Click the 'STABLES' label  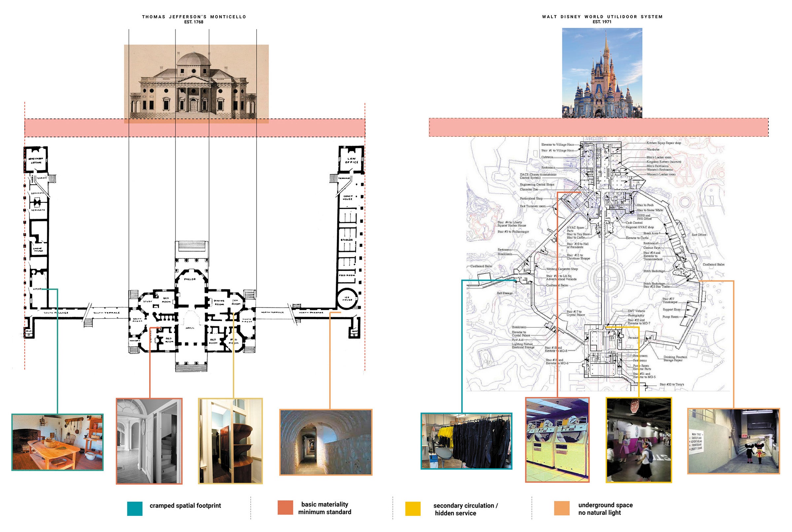point(347,240)
